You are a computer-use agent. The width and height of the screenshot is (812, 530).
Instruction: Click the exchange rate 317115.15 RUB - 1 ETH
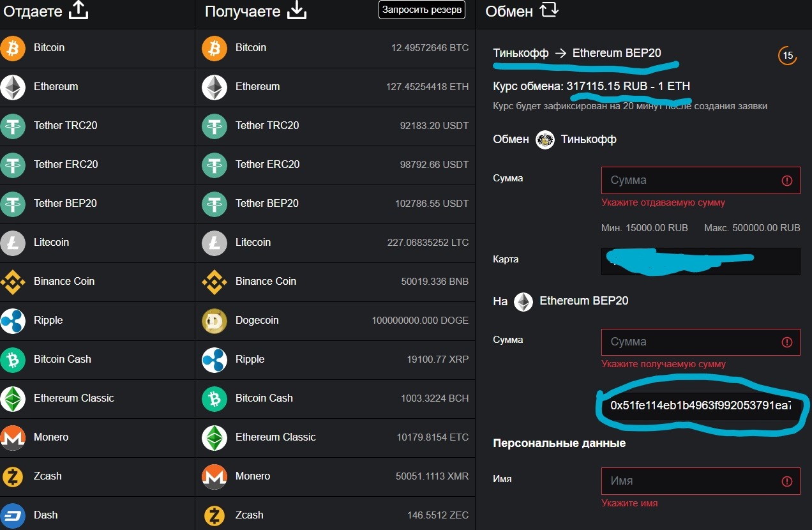(x=628, y=86)
